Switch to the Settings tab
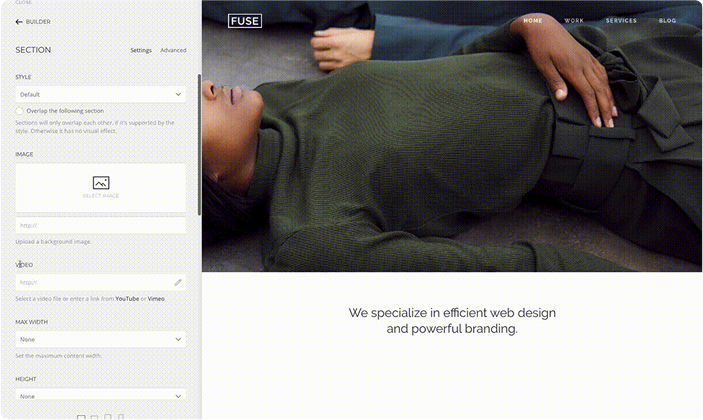The image size is (703, 420). coord(141,50)
